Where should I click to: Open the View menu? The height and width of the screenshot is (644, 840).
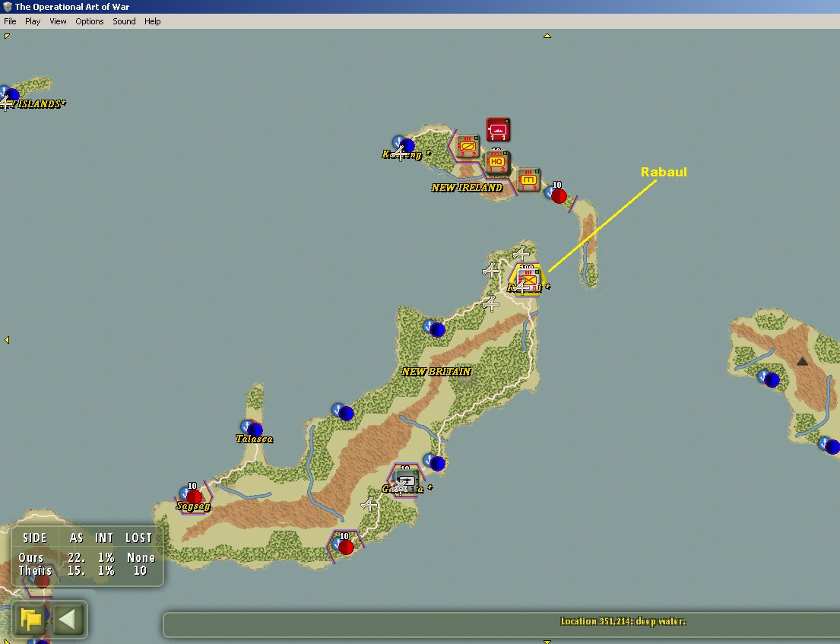[x=58, y=21]
